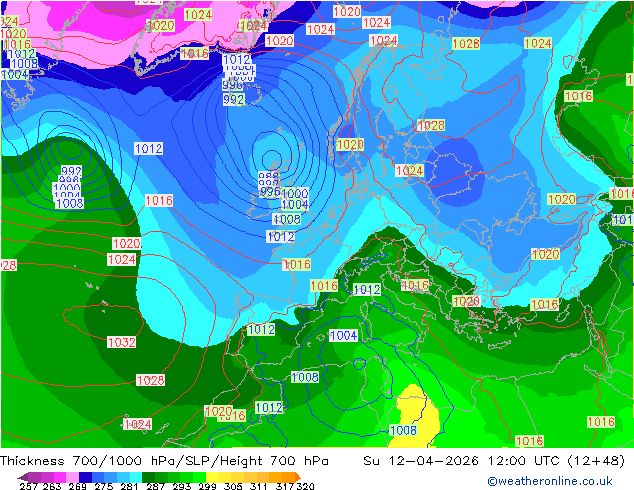Select the 988 low-pressure centre label
Image resolution: width=634 pixels, height=490 pixels.
pos(268,176)
